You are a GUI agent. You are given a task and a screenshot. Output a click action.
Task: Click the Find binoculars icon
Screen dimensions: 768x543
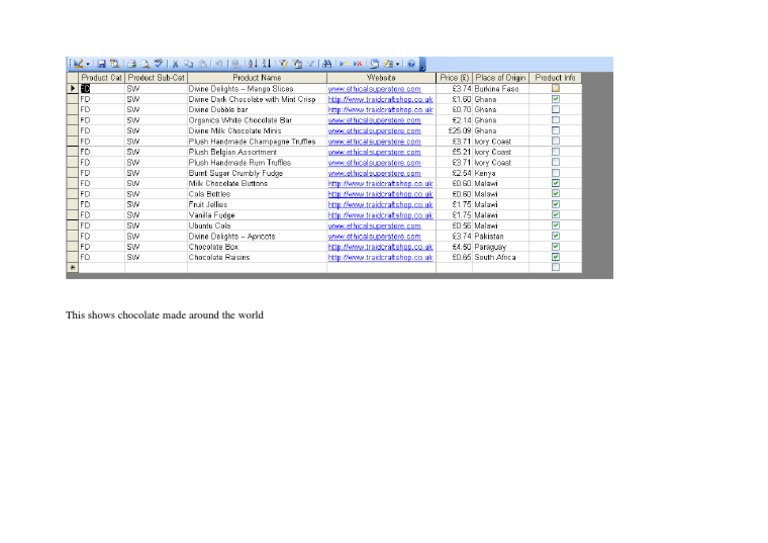coord(327,64)
